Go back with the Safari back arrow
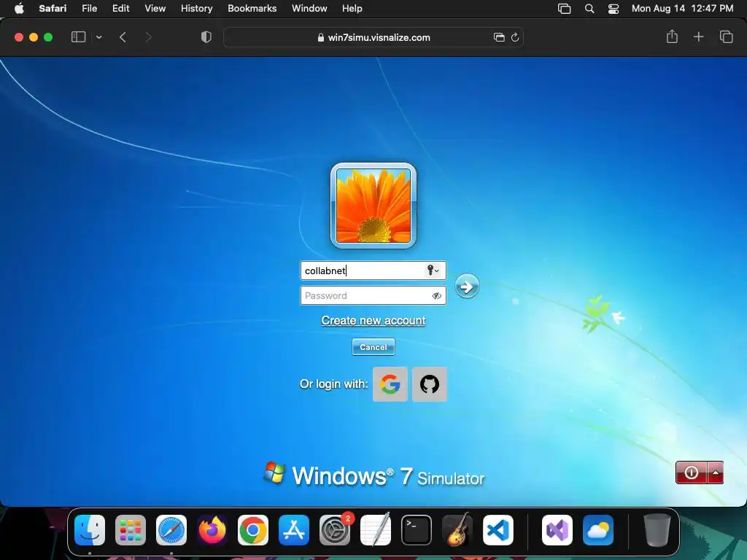747x560 pixels. (x=123, y=37)
